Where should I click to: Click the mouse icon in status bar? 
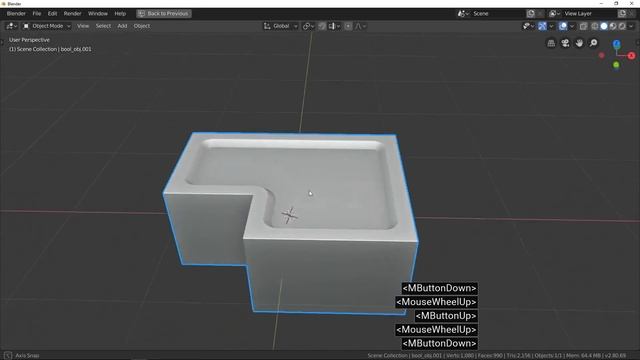[8, 356]
